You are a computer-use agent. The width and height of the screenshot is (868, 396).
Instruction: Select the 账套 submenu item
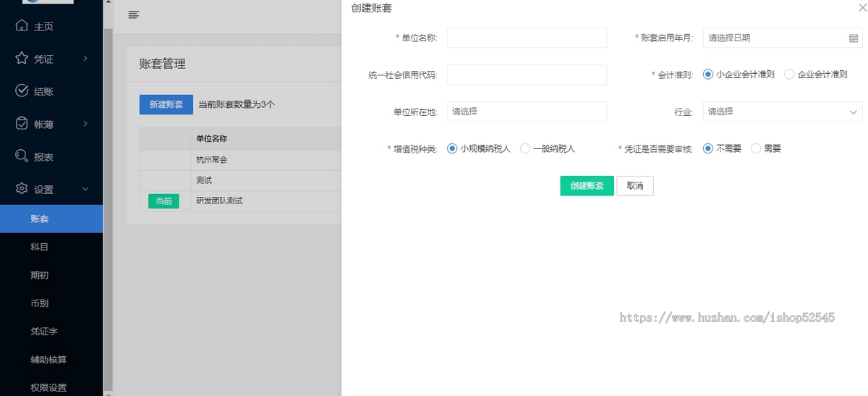pyautogui.click(x=51, y=219)
